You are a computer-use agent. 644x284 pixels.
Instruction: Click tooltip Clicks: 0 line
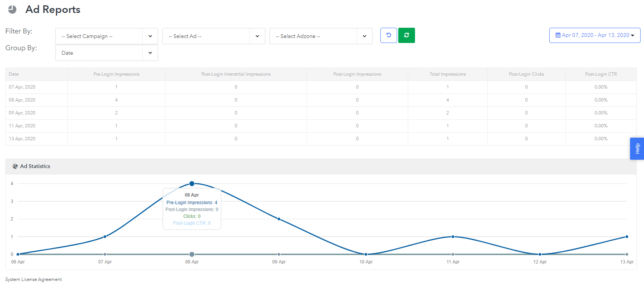pos(192,216)
